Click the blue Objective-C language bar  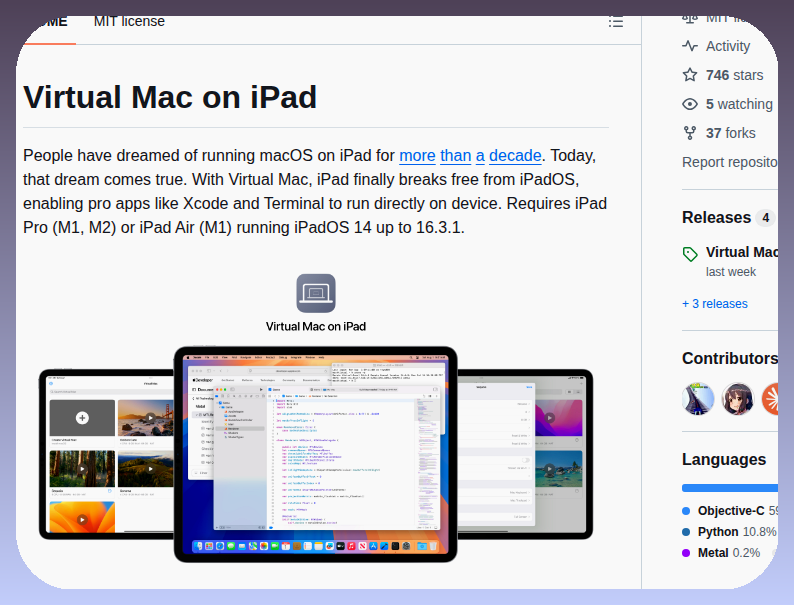(x=730, y=488)
